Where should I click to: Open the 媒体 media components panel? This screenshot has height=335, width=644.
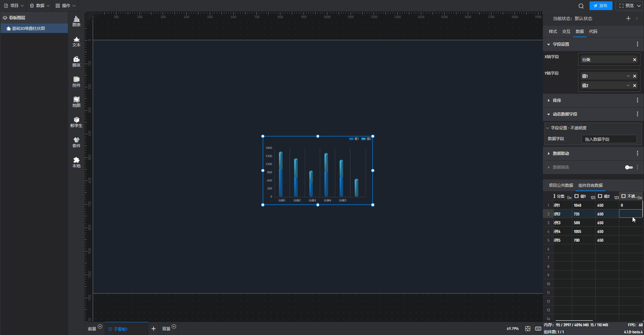77,62
